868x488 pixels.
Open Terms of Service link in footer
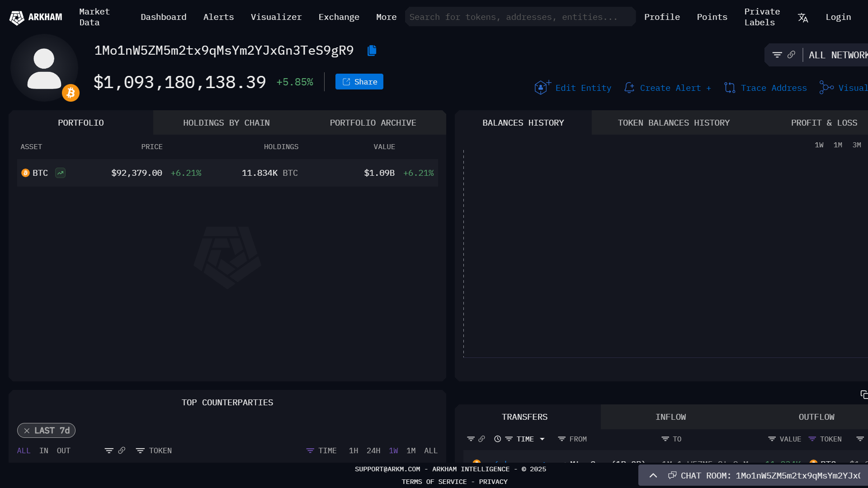[x=434, y=482]
